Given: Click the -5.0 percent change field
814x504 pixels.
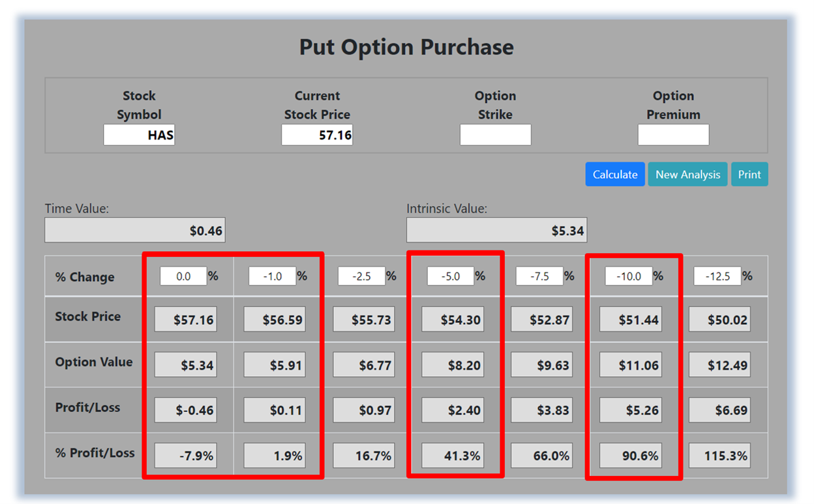Looking at the screenshot, I should pyautogui.click(x=451, y=276).
